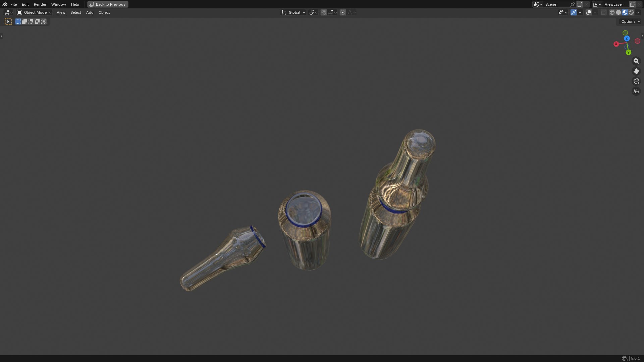Switch to Wireframe shading
Viewport: 644px width, 362px height.
coord(612,12)
